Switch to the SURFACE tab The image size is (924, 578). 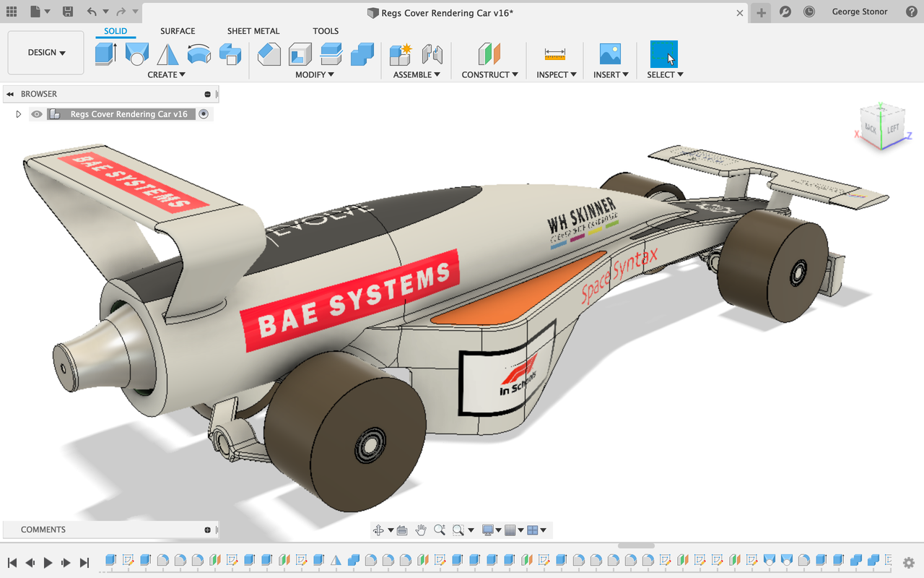pos(178,31)
